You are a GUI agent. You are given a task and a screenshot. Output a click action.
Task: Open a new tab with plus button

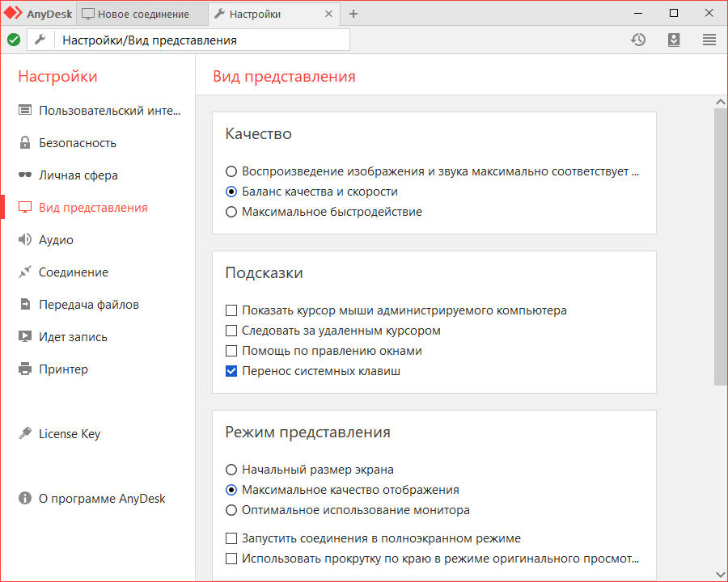[x=353, y=14]
